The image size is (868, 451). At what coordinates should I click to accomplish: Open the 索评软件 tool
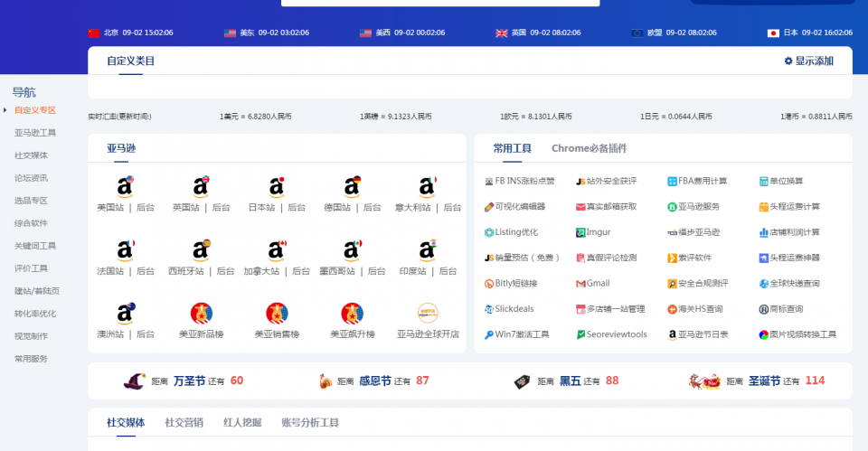(x=689, y=258)
